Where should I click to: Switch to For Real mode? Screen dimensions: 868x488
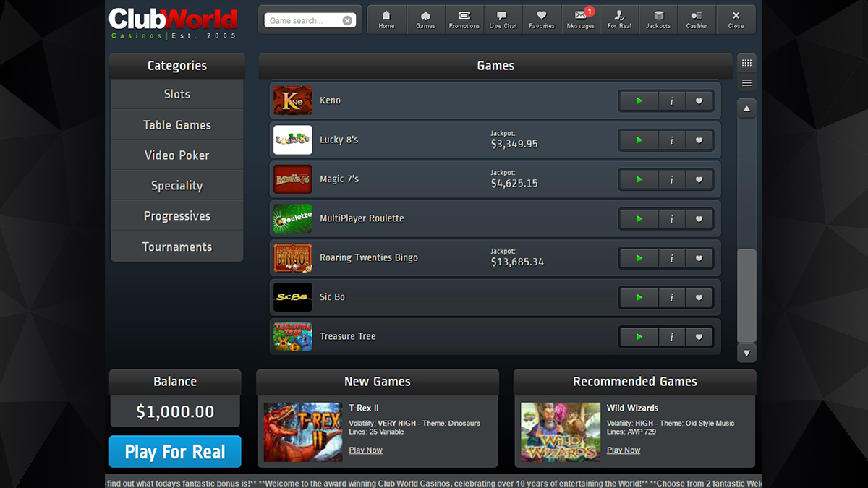[x=619, y=20]
